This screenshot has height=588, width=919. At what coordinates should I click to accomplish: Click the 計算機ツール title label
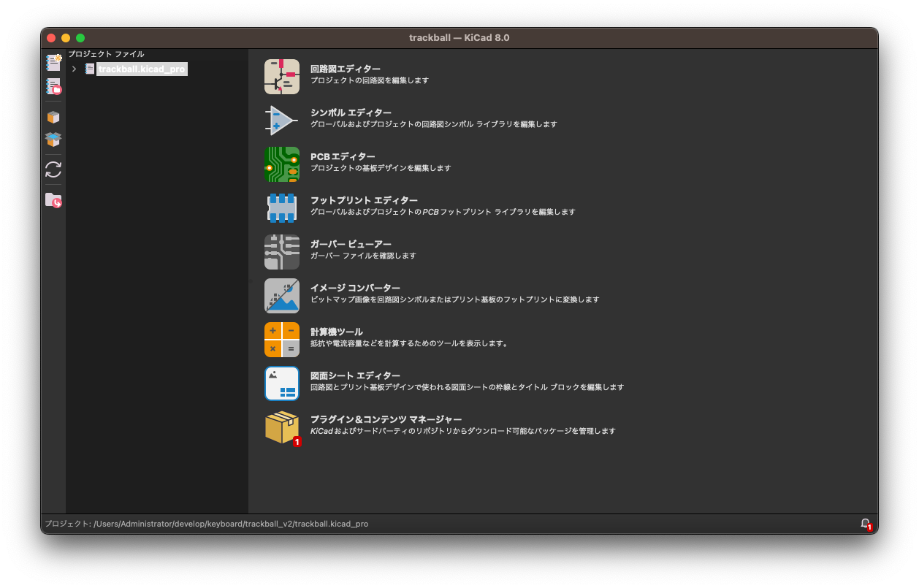coord(337,332)
